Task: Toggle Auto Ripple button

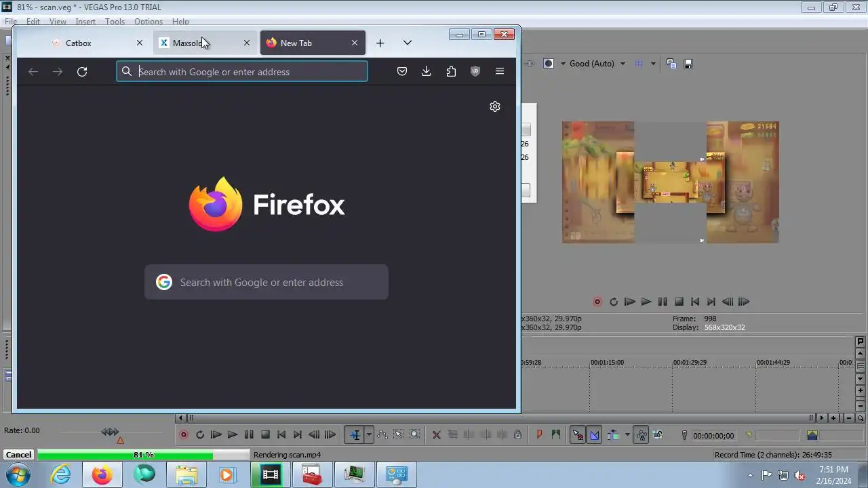Action: (614, 435)
